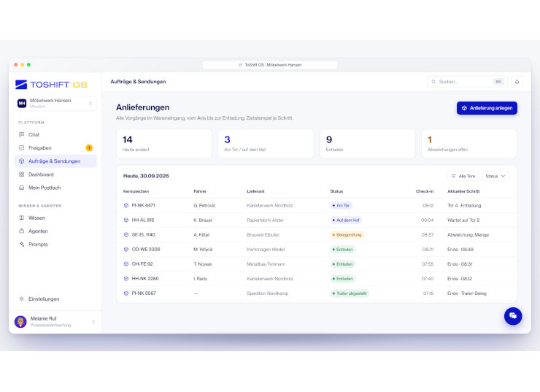Click check-in time 09:12
This screenshot has width=540, height=392.
(428, 205)
